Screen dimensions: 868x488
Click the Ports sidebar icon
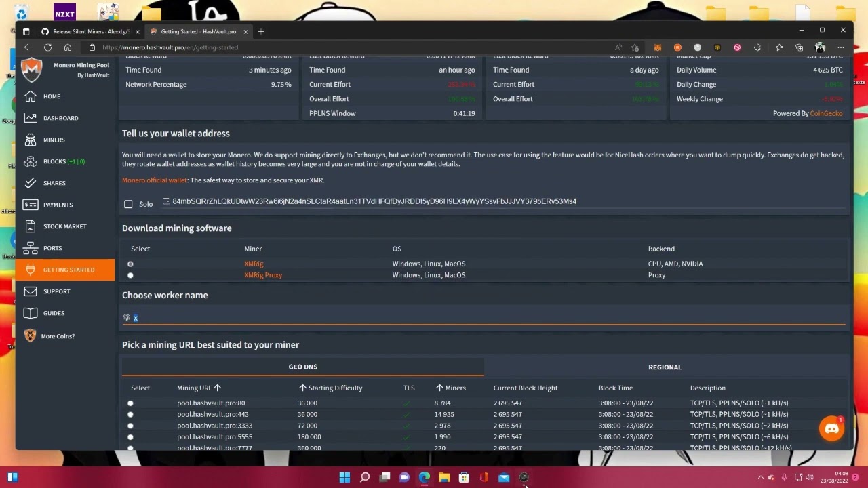[x=31, y=248]
